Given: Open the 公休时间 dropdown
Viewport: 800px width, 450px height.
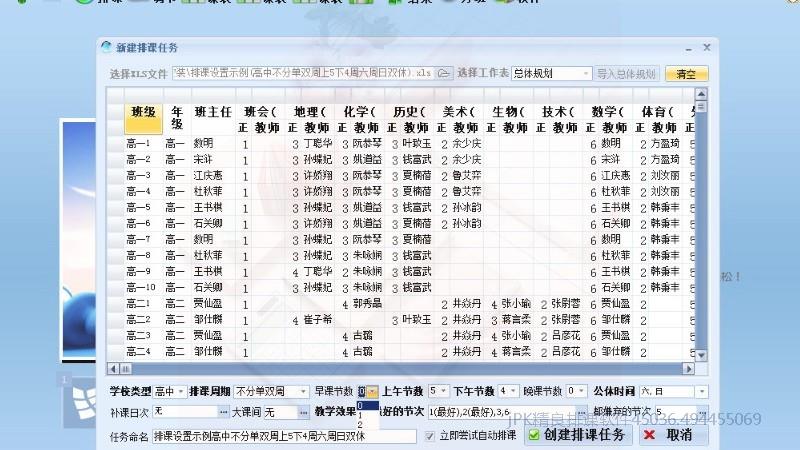Looking at the screenshot, I should tap(702, 391).
